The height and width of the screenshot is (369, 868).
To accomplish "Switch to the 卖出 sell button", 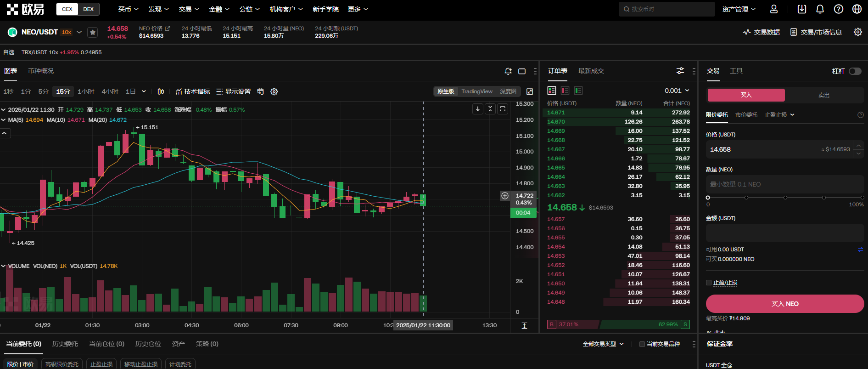I will point(824,95).
